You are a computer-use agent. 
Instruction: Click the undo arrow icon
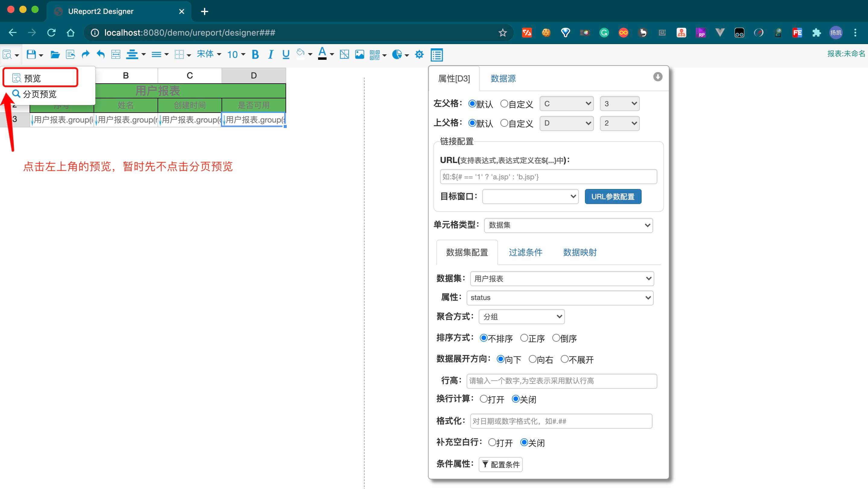click(x=101, y=54)
